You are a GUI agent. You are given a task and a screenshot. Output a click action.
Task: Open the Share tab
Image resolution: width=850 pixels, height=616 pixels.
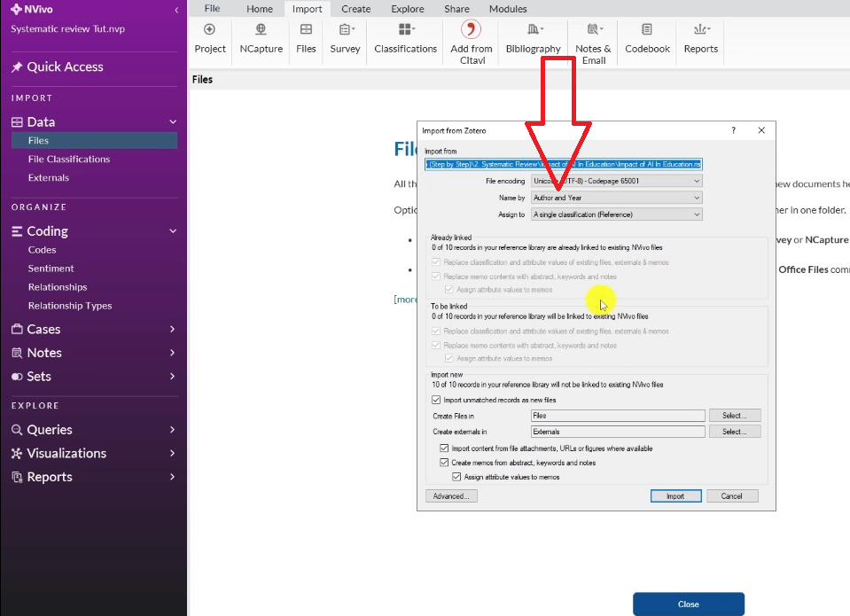457,9
